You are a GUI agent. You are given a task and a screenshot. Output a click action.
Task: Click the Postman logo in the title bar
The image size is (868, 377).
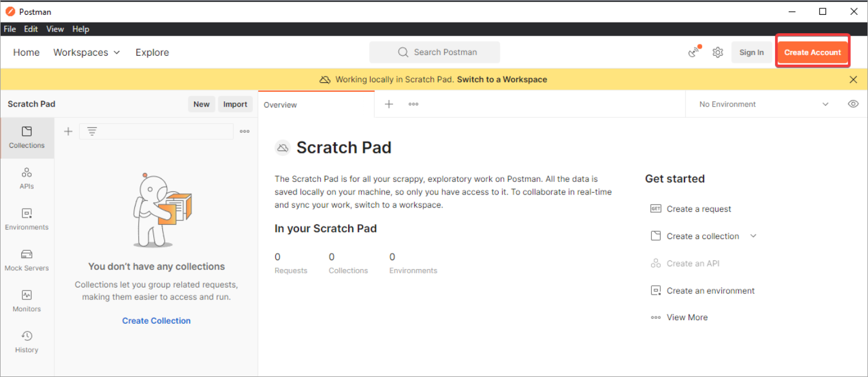click(10, 11)
